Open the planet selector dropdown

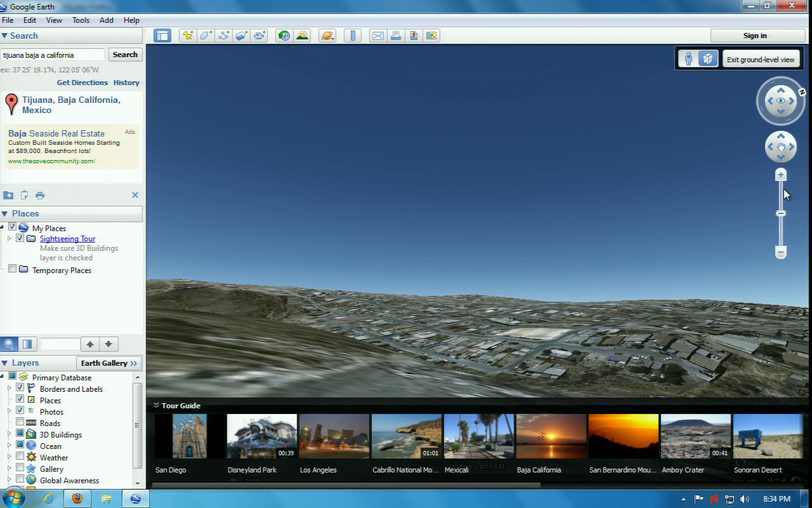pyautogui.click(x=327, y=36)
